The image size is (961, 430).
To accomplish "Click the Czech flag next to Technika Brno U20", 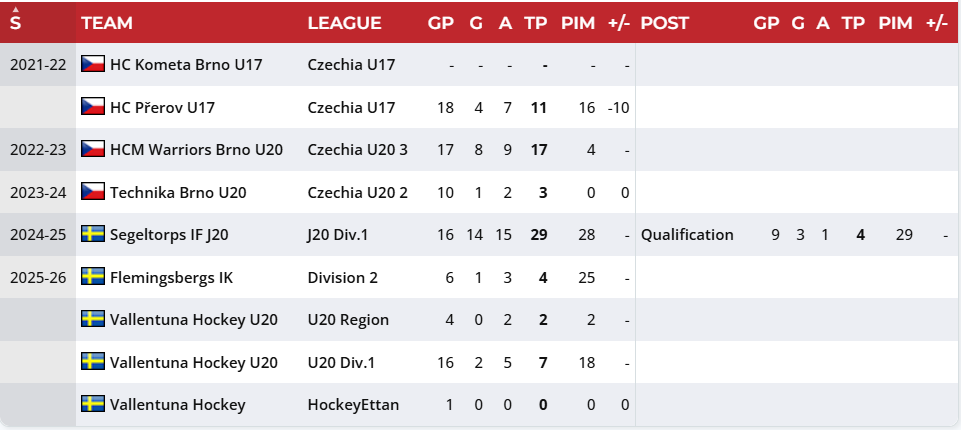I will click(x=93, y=192).
